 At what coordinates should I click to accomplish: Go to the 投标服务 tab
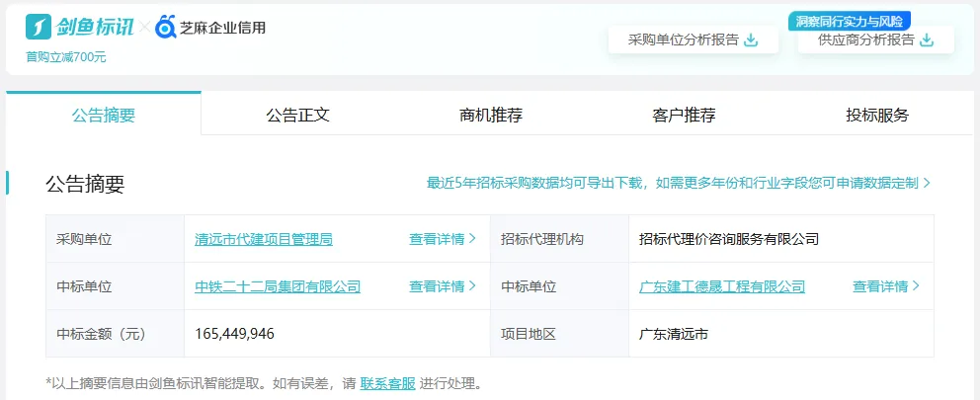click(x=877, y=115)
